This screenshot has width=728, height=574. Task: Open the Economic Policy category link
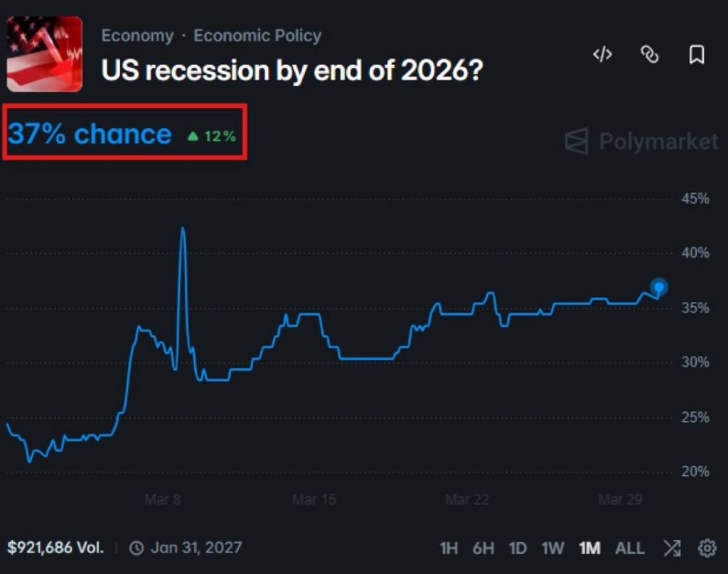tap(257, 36)
